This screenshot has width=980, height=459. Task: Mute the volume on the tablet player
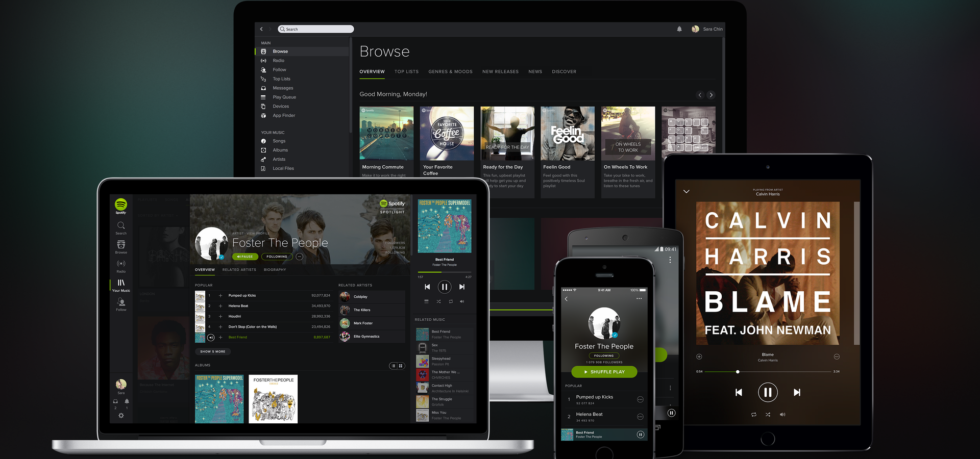coord(782,415)
